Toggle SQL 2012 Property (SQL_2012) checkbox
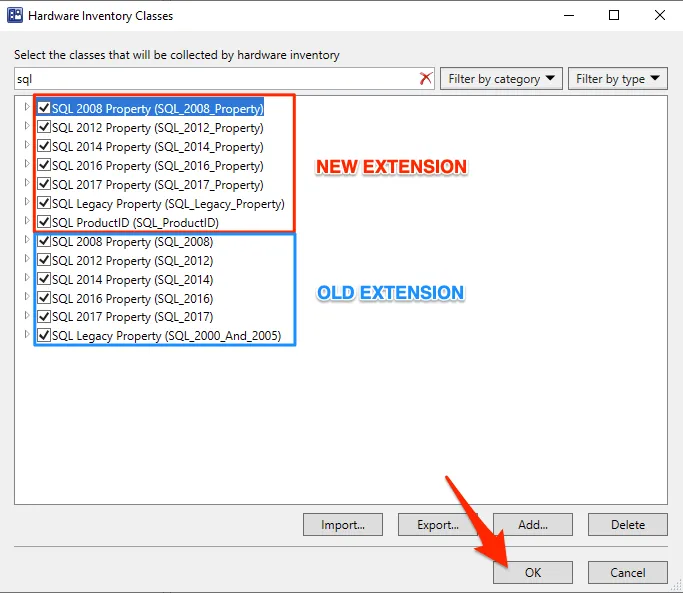 [44, 260]
